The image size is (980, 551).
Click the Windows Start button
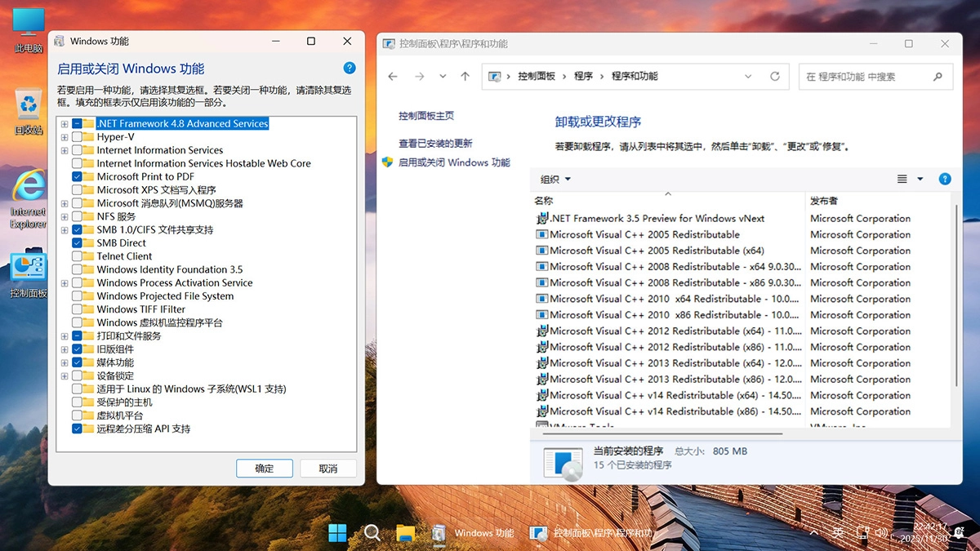(338, 532)
